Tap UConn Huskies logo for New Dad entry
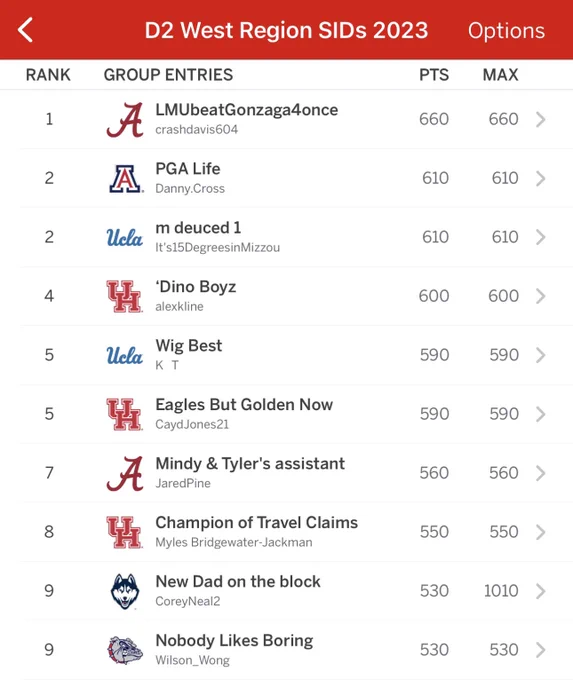 click(x=125, y=591)
